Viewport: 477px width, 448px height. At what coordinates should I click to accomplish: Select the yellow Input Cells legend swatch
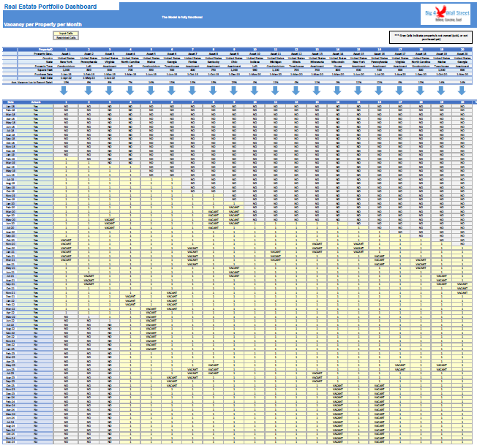point(66,34)
